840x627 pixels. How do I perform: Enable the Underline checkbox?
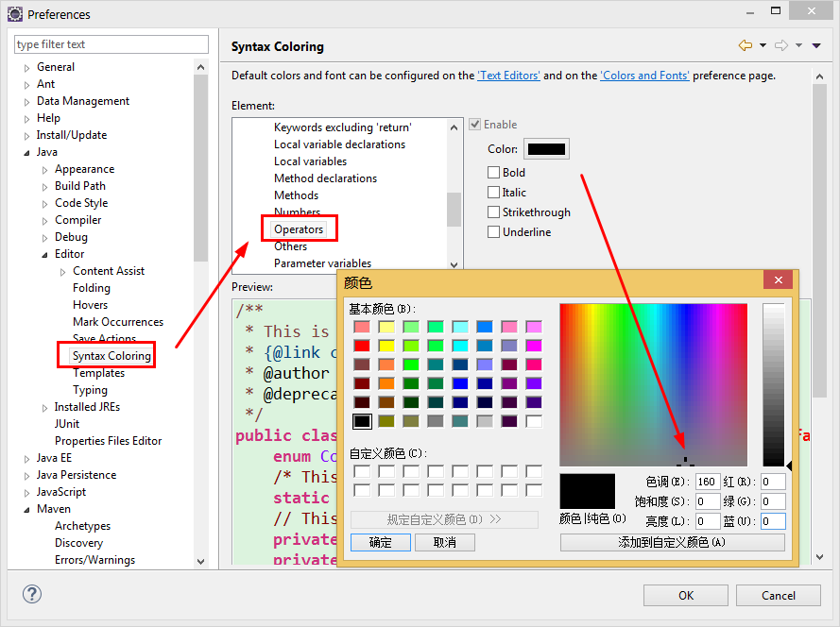point(493,232)
